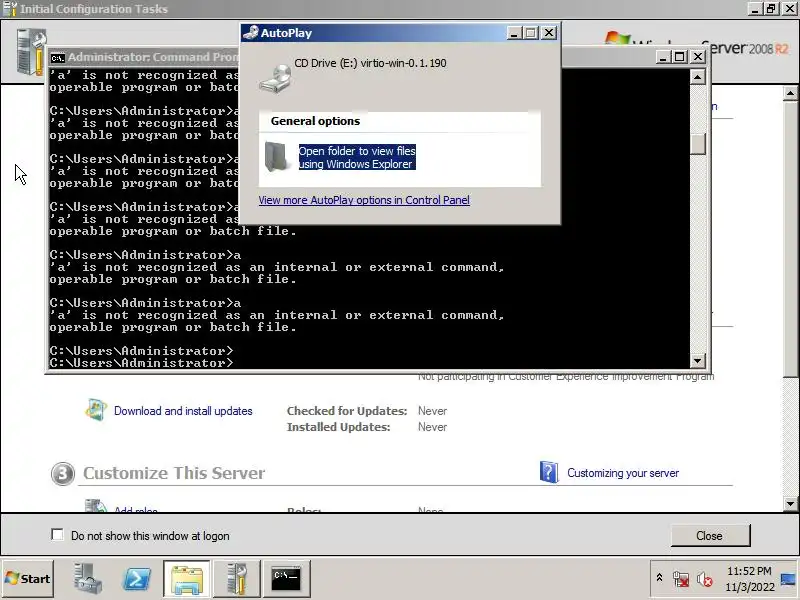Click the step 3 Customize This Server badge
The image size is (800, 600).
(63, 474)
